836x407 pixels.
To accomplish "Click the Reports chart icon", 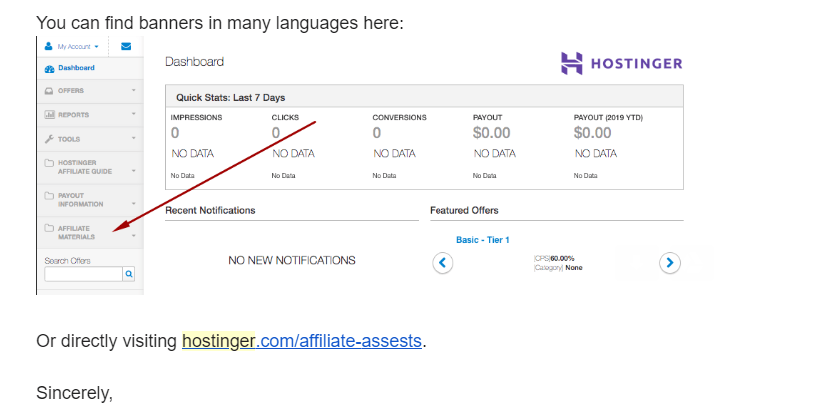I will [x=50, y=115].
